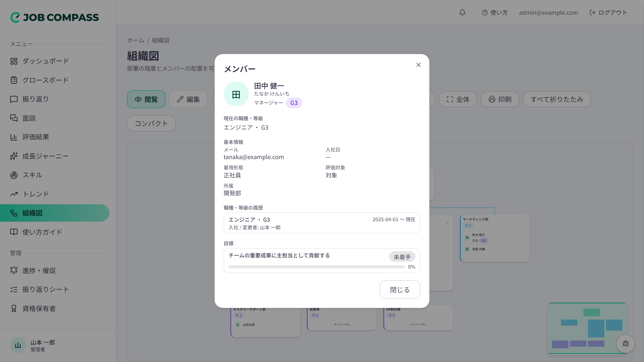Open 使い方 help in the header
The width and height of the screenshot is (644, 362).
coord(494,13)
